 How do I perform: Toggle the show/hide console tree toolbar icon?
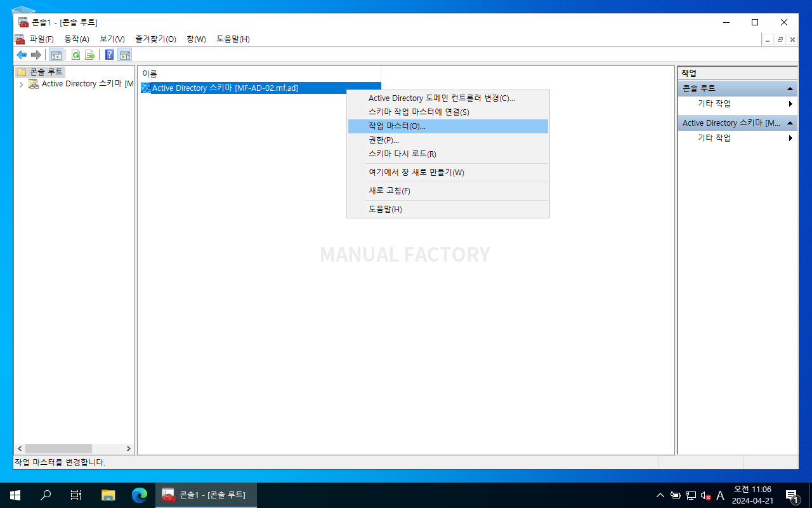[56, 55]
